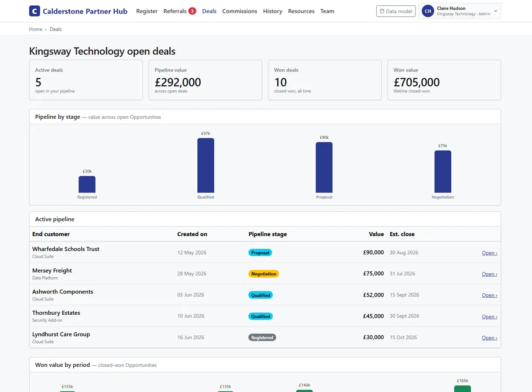Click the 12 May 2026 created date

pyautogui.click(x=192, y=252)
